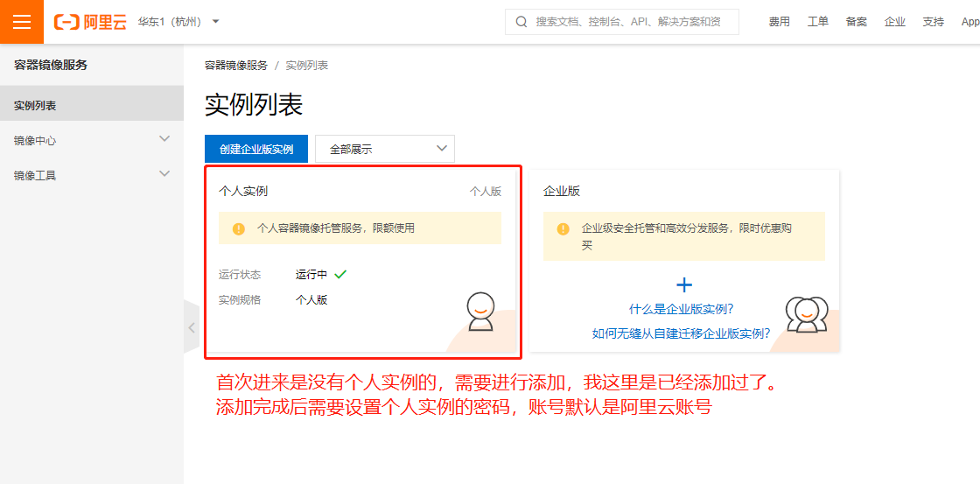980x484 pixels.
Task: Click the 创建企业版实例 button
Action: coord(256,149)
